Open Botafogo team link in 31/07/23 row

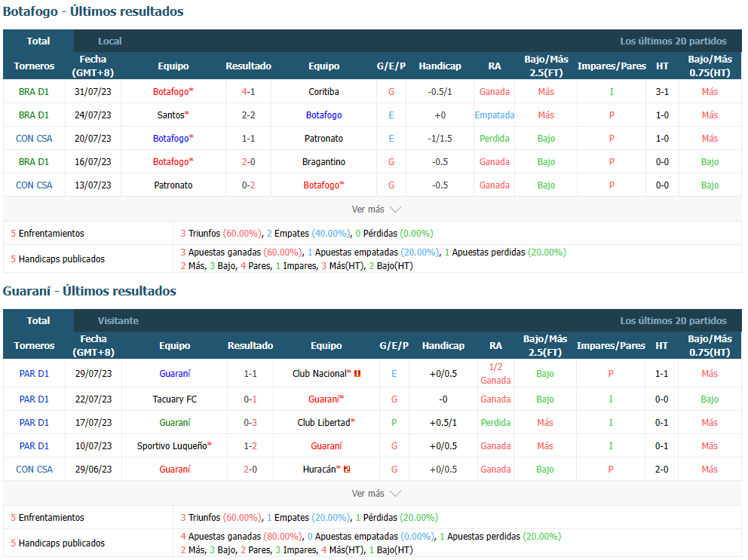pyautogui.click(x=173, y=92)
